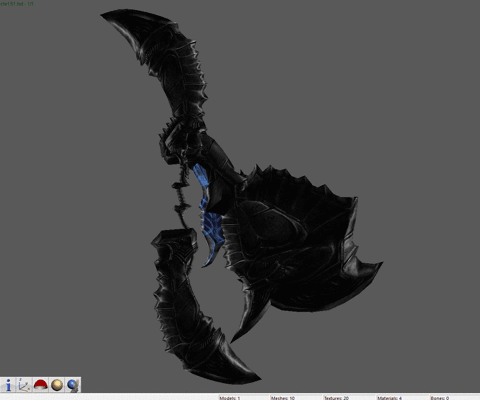Click the golden sphere lighting icon
The height and width of the screenshot is (400, 480).
click(57, 385)
